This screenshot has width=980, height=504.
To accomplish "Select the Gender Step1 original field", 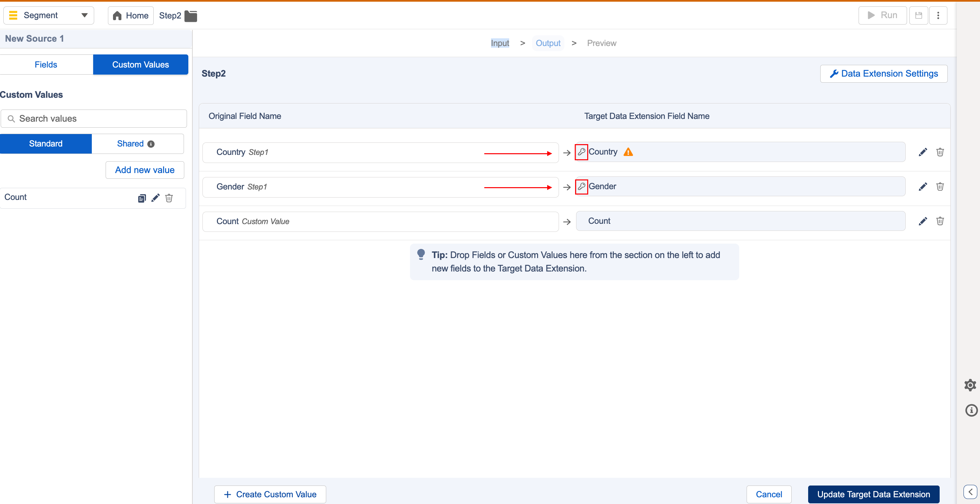I will click(x=380, y=187).
